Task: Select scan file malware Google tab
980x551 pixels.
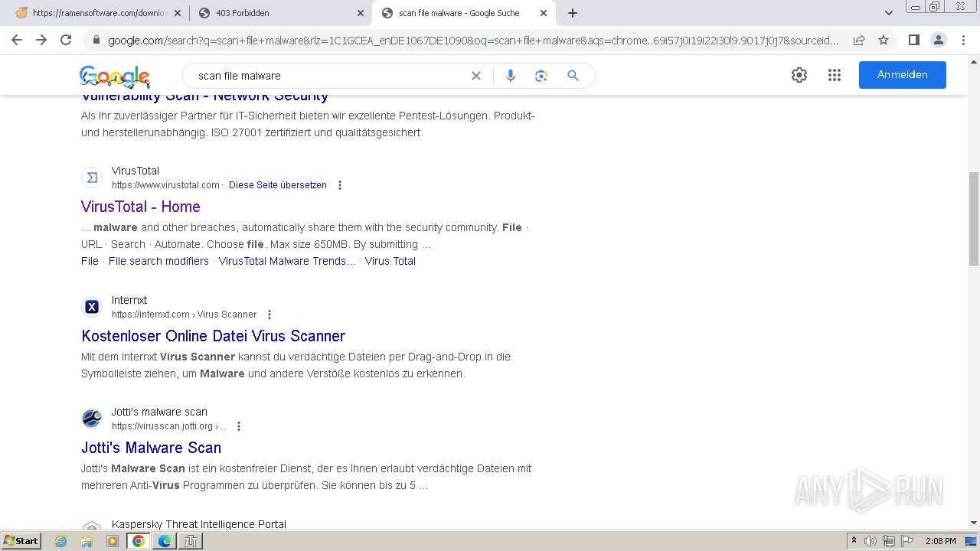Action: (464, 13)
